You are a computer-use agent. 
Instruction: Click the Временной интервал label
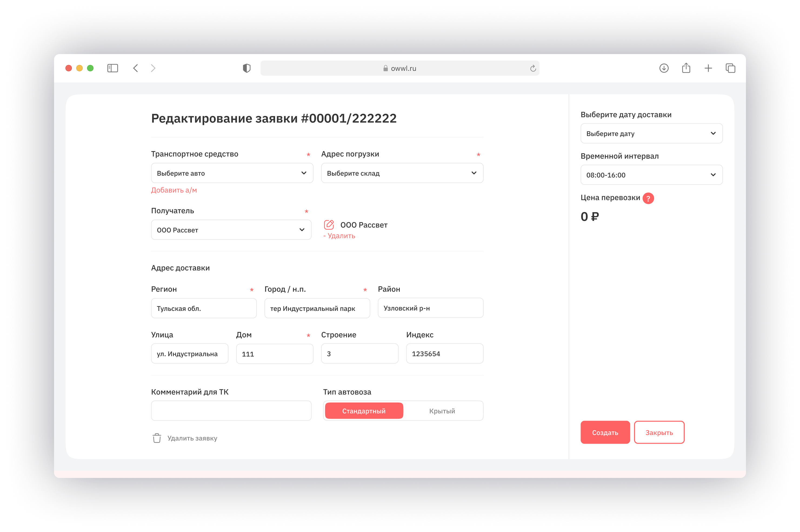pos(619,156)
